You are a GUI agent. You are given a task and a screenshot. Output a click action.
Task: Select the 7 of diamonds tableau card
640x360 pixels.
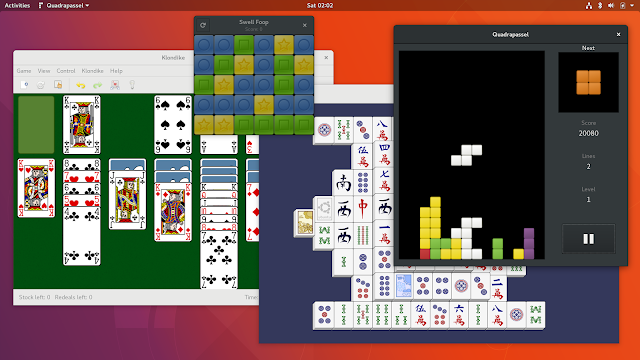[253, 212]
